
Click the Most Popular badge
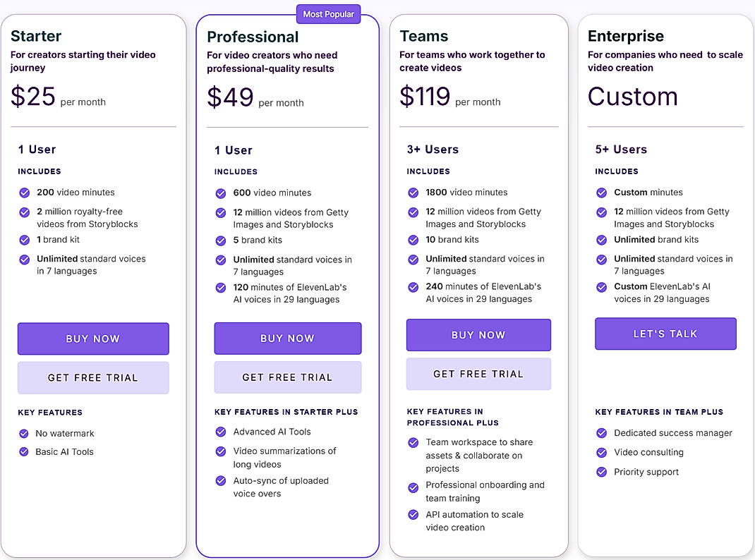pyautogui.click(x=328, y=13)
